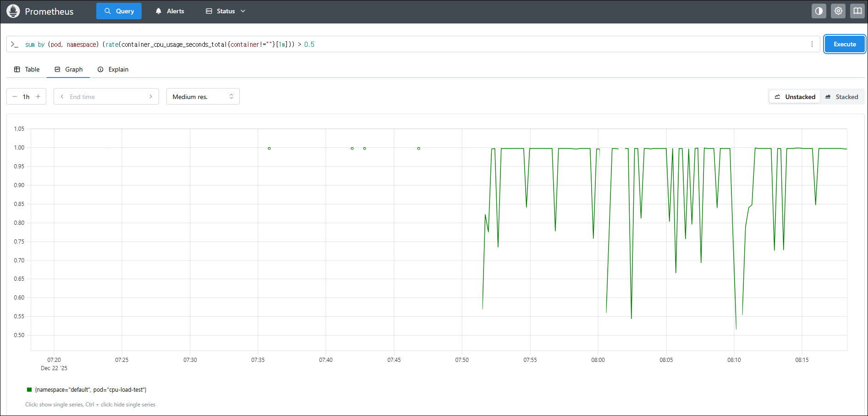Open the Medium res. resolution dropdown
This screenshot has height=416, width=868.
pos(203,97)
